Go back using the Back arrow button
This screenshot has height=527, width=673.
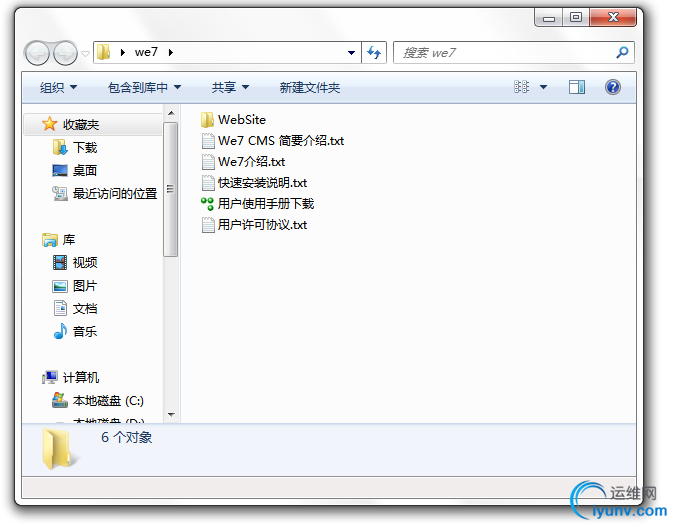click(37, 53)
